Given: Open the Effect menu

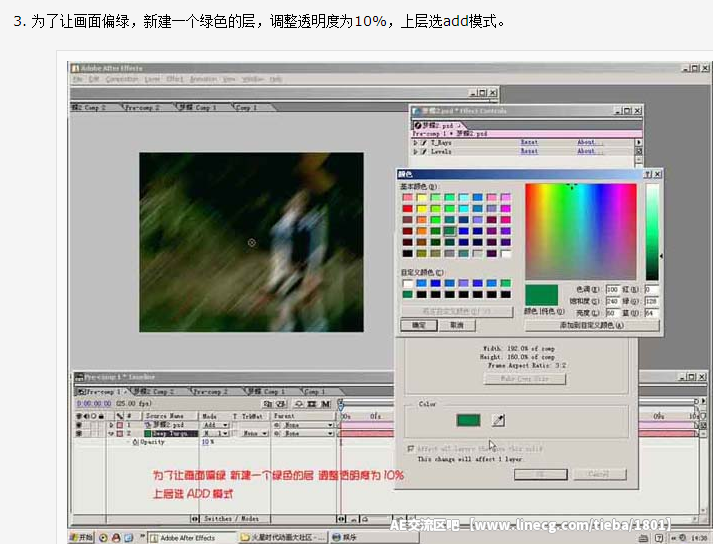Looking at the screenshot, I should pyautogui.click(x=175, y=80).
